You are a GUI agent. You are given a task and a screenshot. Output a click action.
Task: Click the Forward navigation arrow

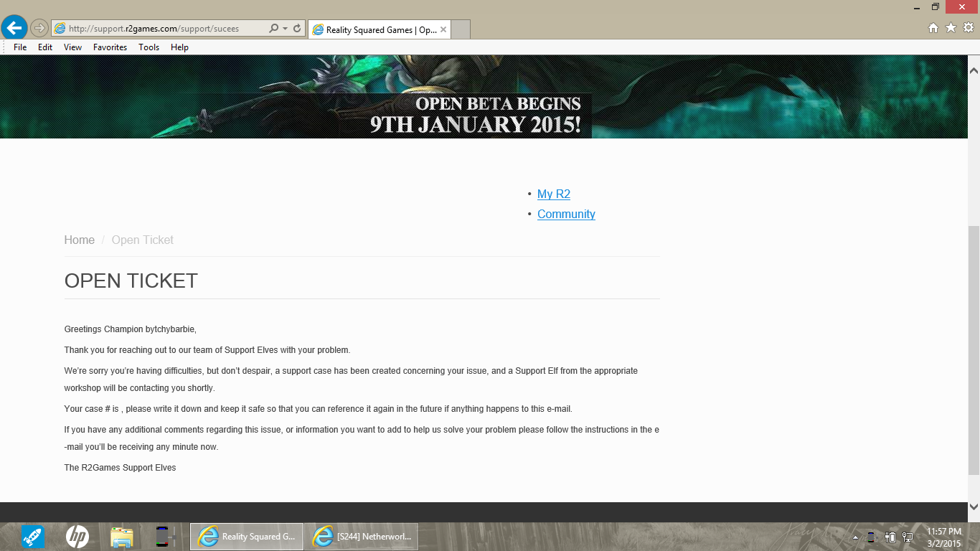click(x=39, y=29)
